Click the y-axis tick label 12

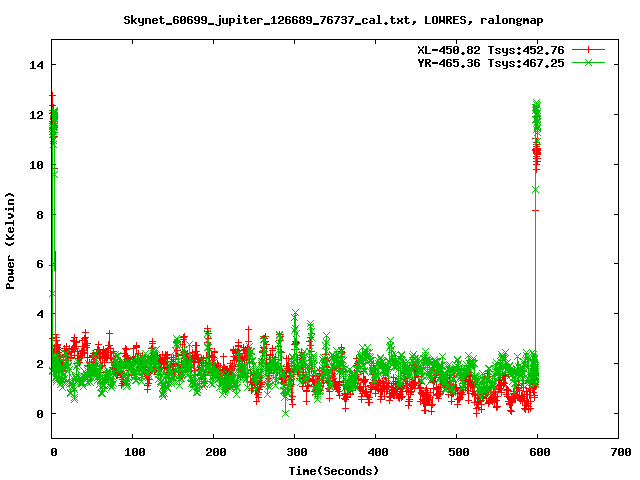coord(36,115)
